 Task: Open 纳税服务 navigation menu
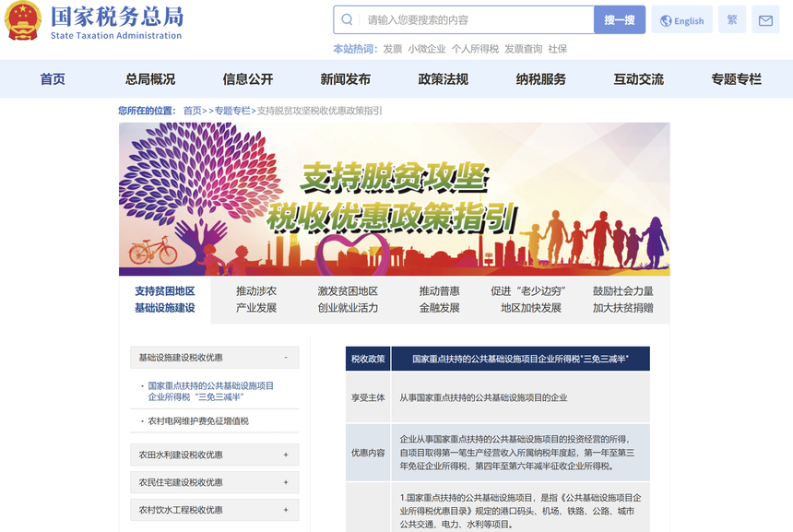point(540,79)
